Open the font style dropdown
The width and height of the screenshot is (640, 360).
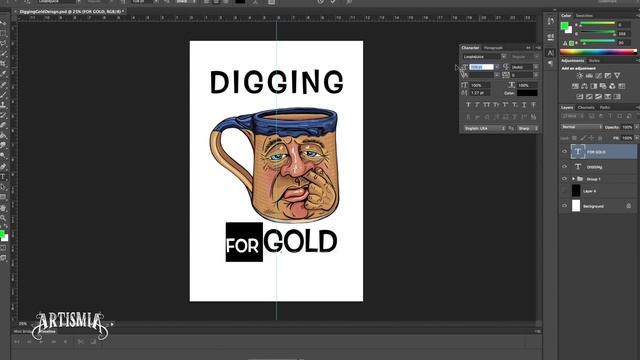(x=536, y=57)
